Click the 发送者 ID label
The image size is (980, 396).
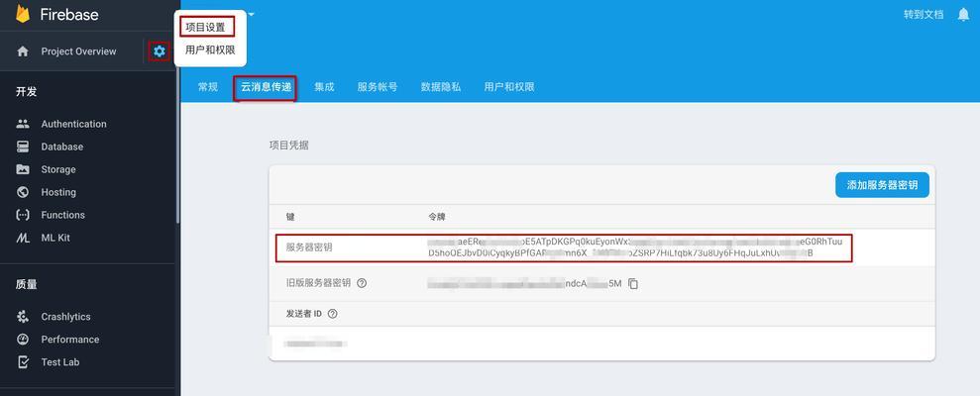304,314
